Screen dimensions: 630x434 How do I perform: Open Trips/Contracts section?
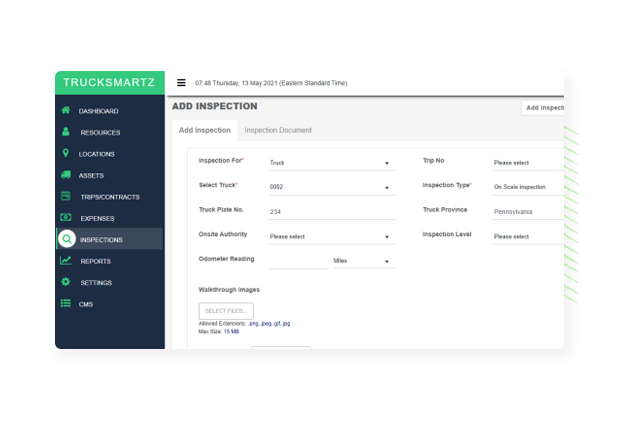coord(110,197)
